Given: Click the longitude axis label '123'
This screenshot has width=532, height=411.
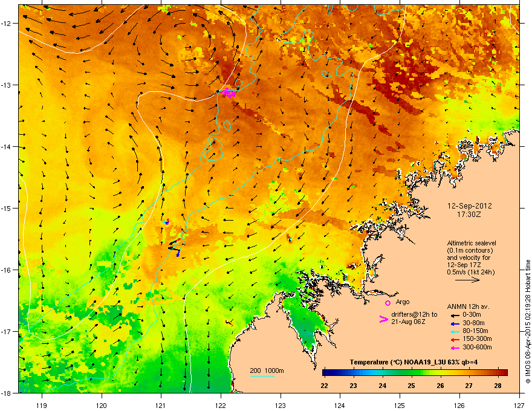Looking at the screenshot, I should 281,405.
